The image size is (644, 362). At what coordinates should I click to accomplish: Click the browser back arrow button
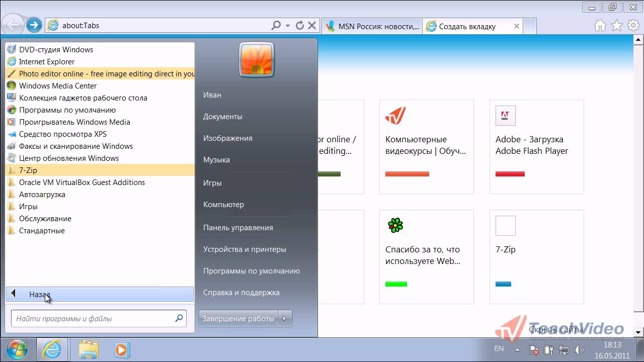coord(13,25)
